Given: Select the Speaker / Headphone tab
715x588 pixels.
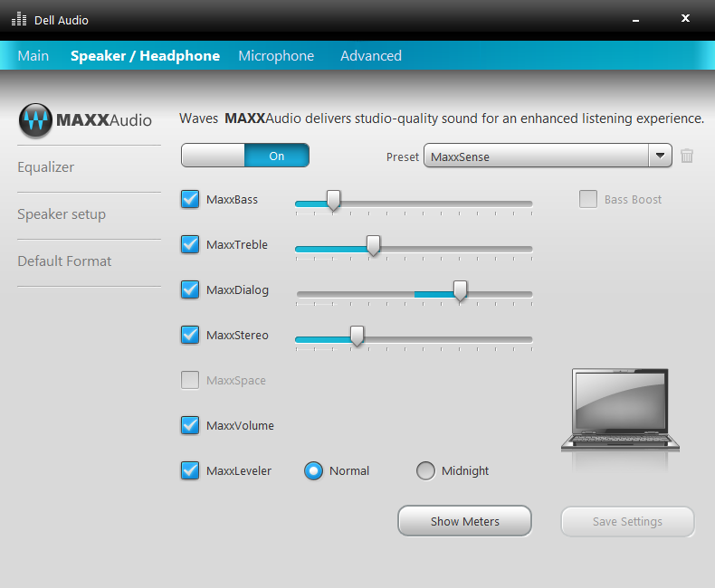Looking at the screenshot, I should click(x=145, y=55).
